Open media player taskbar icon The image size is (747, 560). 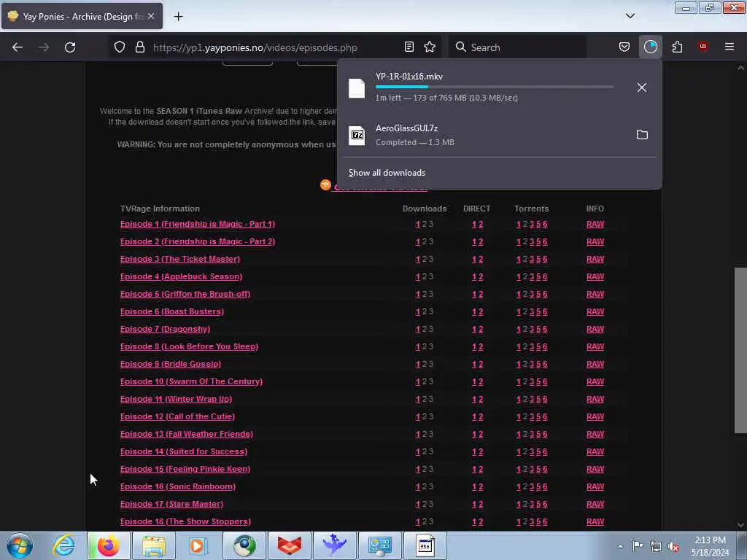[x=197, y=545]
